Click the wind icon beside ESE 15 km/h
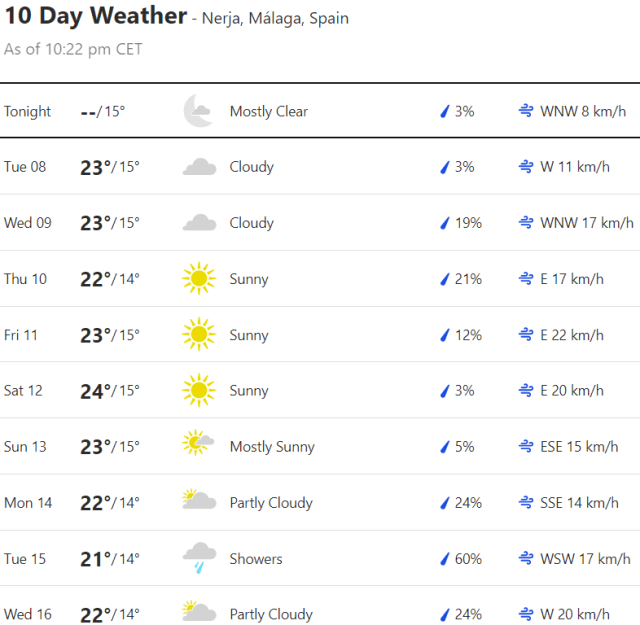Viewport: 640px width, 625px height. click(x=525, y=447)
